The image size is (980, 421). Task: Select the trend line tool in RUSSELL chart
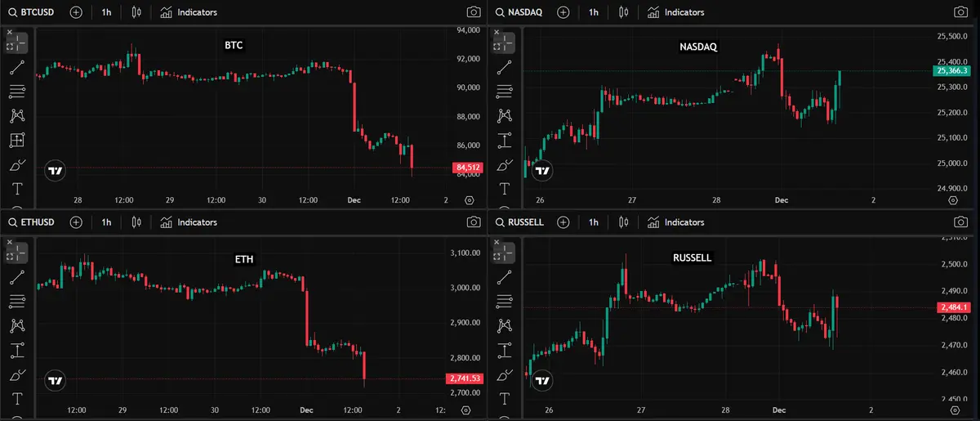[505, 278]
